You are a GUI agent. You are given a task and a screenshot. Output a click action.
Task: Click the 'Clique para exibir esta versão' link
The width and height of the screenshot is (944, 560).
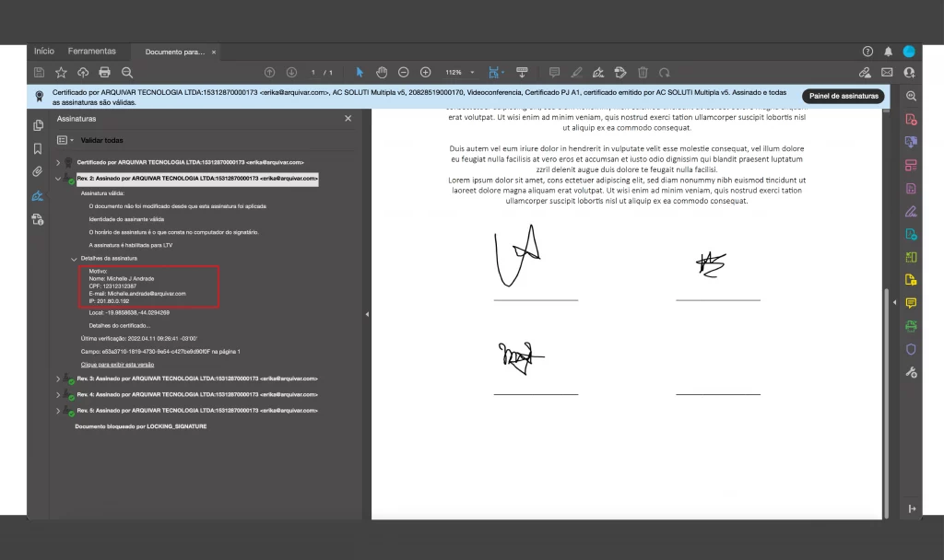point(117,365)
